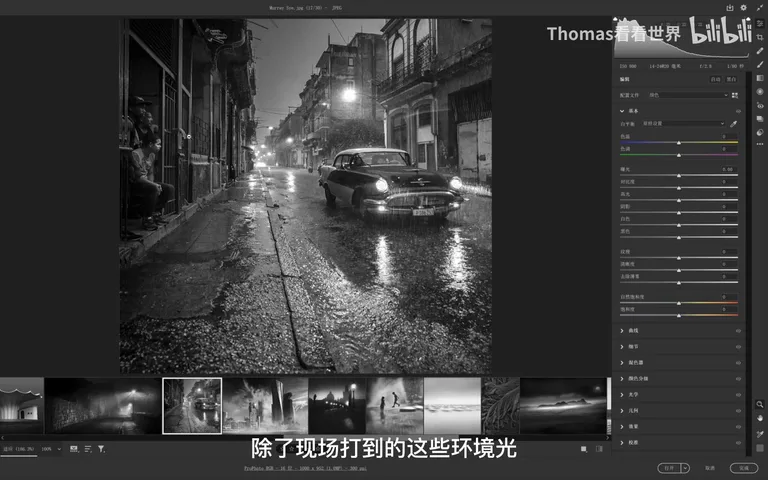
Task: Click the 取消 cancel button
Action: pyautogui.click(x=710, y=468)
